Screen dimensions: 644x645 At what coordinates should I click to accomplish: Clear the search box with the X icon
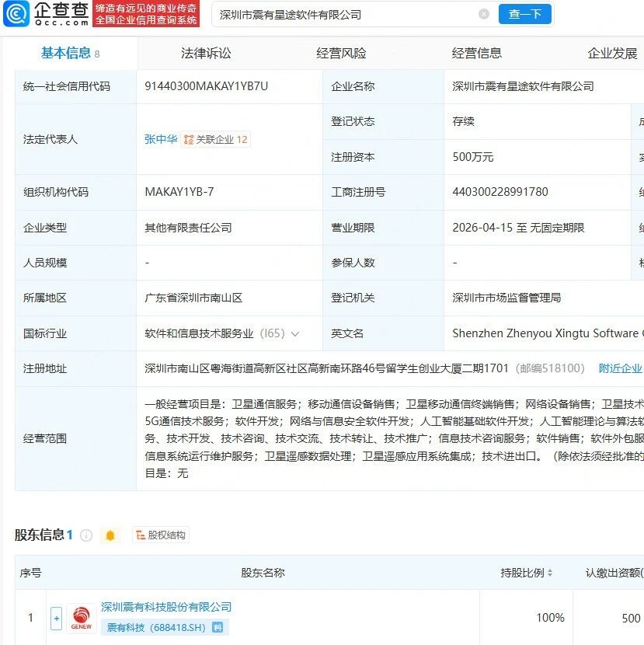pyautogui.click(x=484, y=15)
